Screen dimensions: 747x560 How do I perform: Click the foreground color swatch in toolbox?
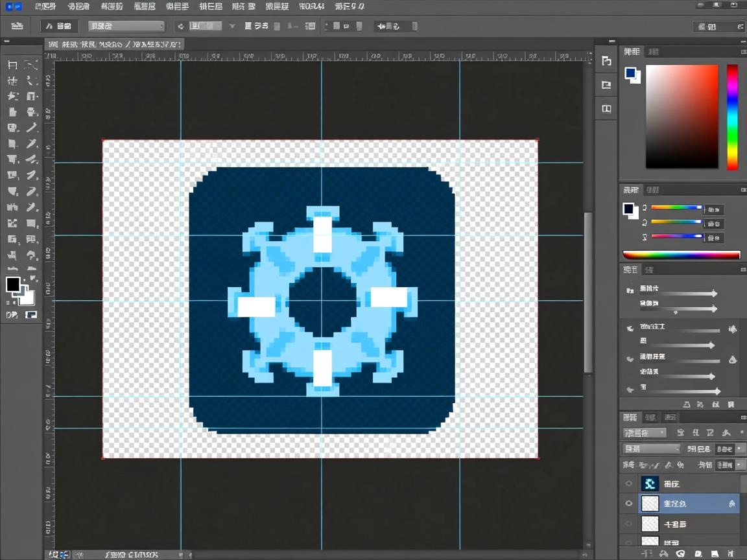[x=12, y=285]
